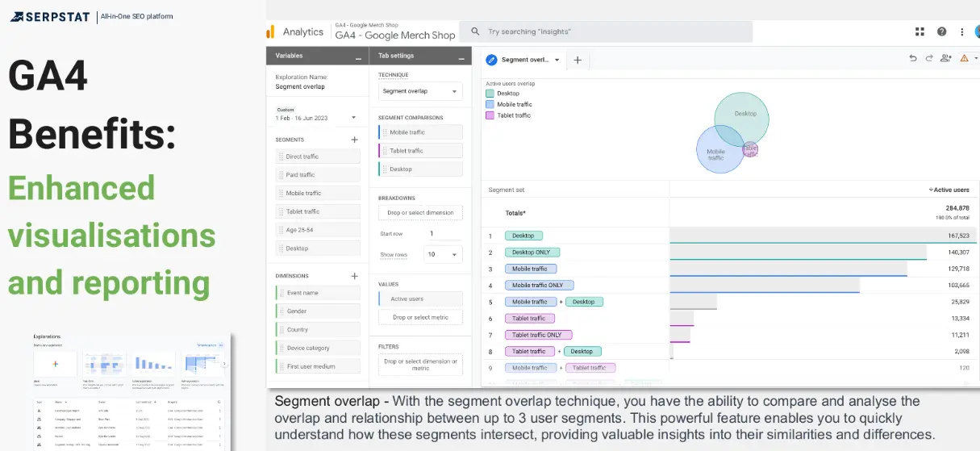The height and width of the screenshot is (451, 980).
Task: Open the user account avatar
Action: [x=978, y=31]
